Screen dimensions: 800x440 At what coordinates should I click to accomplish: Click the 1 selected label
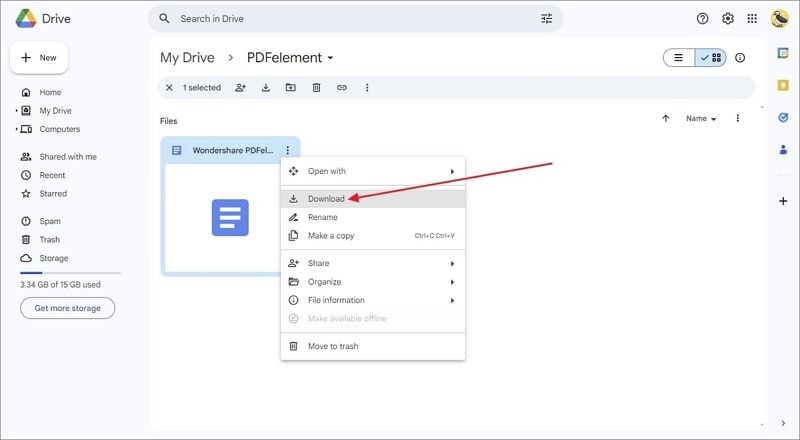pyautogui.click(x=202, y=88)
